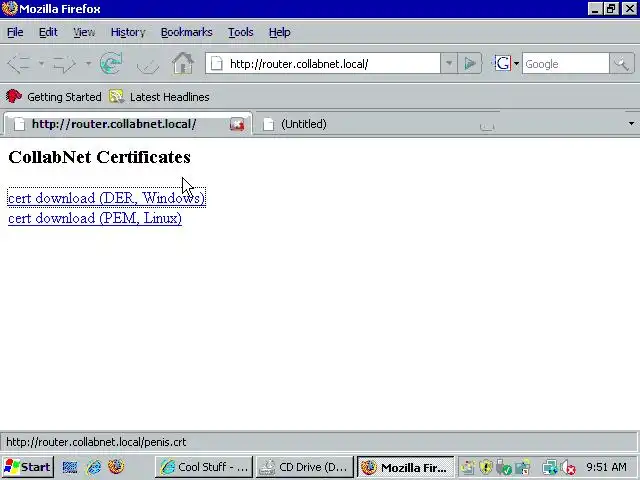Click the network connection tray icon

549,467
